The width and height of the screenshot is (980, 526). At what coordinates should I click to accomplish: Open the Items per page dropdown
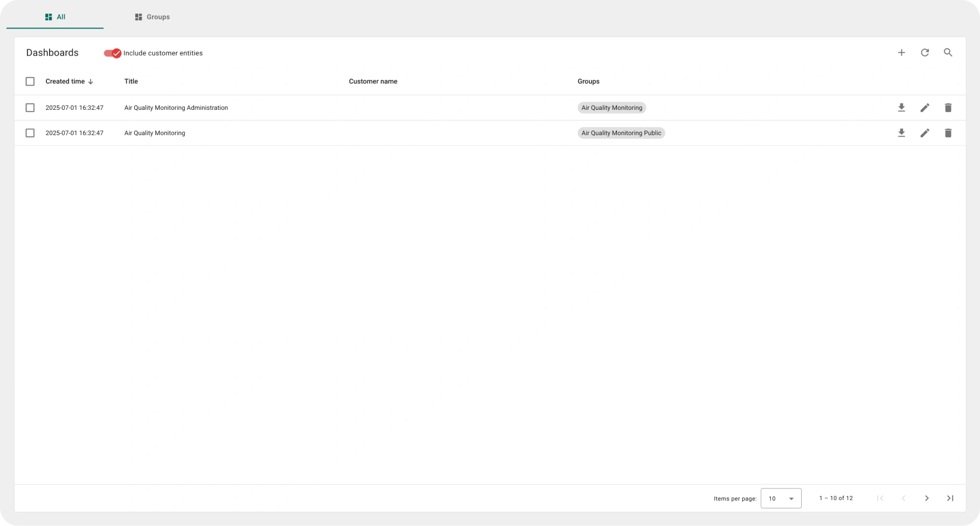(781, 499)
